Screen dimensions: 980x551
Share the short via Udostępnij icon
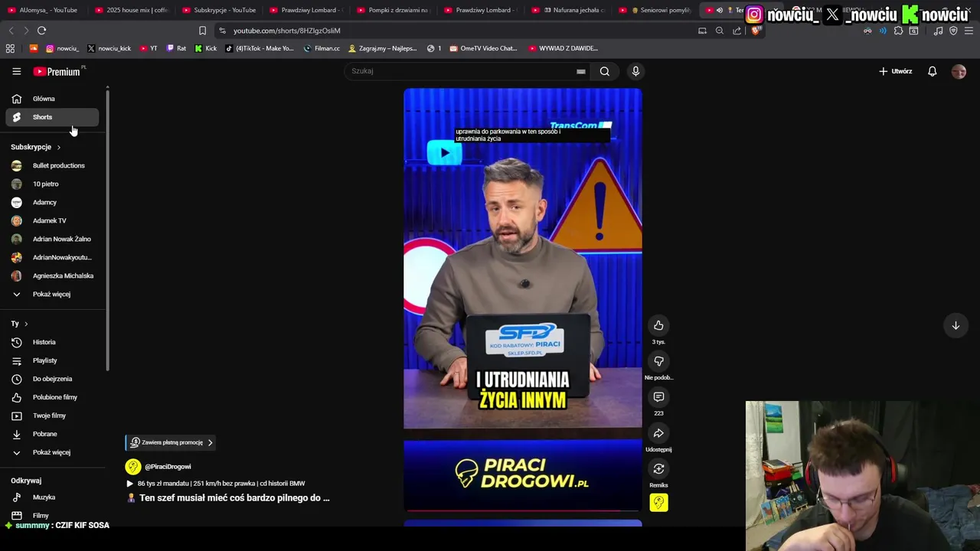point(658,433)
